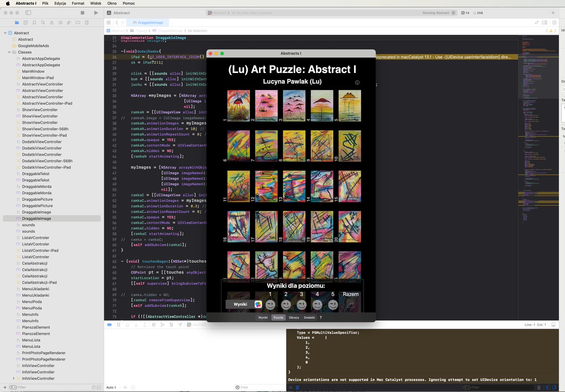Image resolution: width=565 pixels, height=392 pixels.
Task: Open painting thumbnail number 13
Action: 294,186
